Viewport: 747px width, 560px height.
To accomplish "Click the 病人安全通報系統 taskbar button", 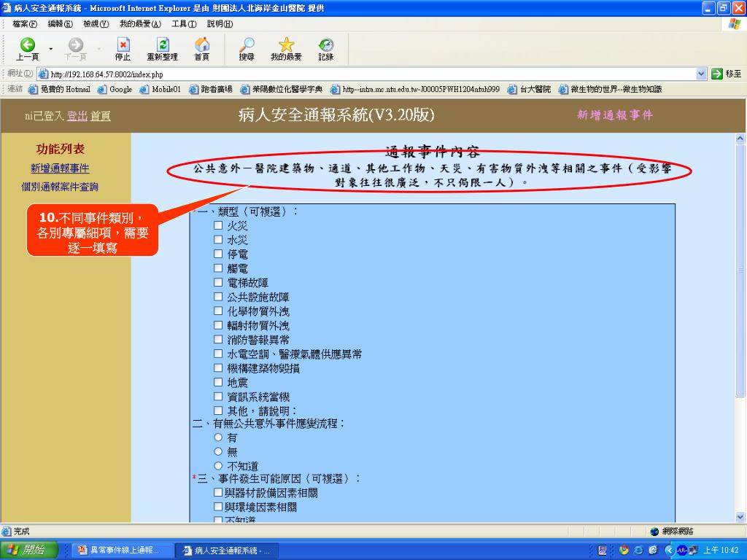I will tap(226, 551).
